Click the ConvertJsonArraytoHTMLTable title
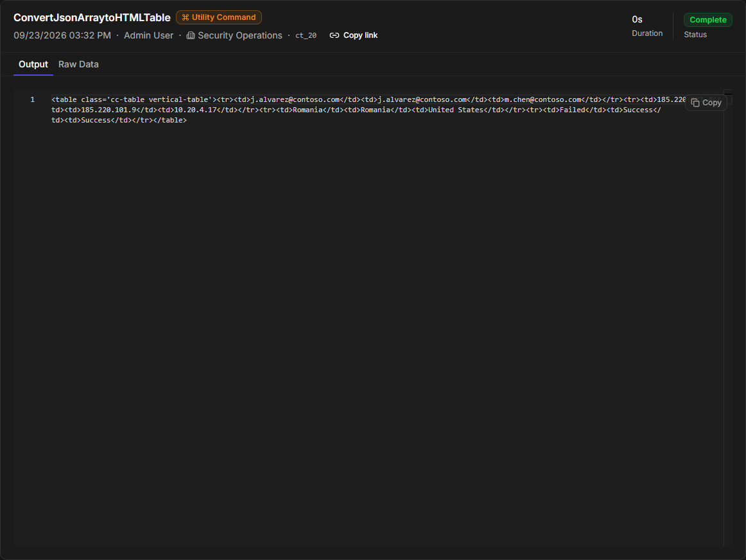 pos(92,17)
